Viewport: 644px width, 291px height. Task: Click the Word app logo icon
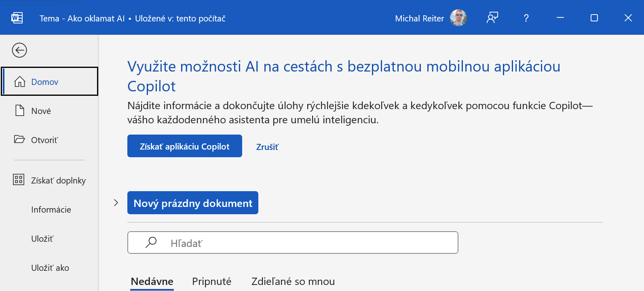17,18
